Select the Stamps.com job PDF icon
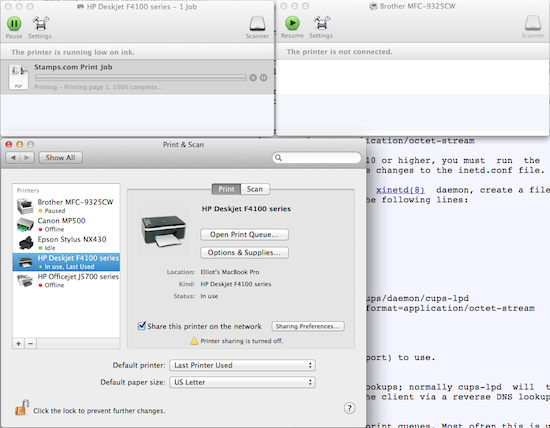 18,77
